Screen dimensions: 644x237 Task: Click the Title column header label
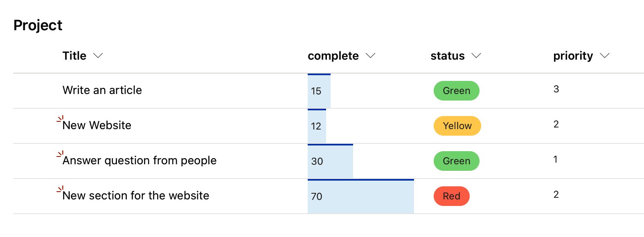pos(74,56)
